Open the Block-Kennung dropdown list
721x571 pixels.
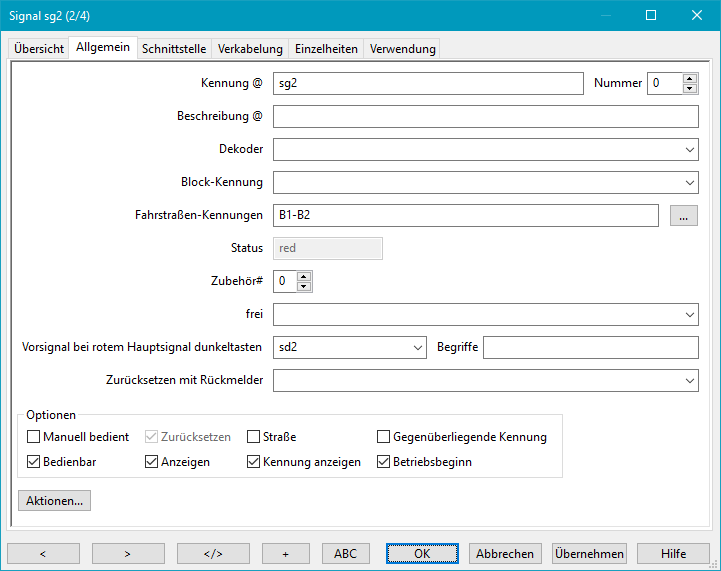click(690, 183)
